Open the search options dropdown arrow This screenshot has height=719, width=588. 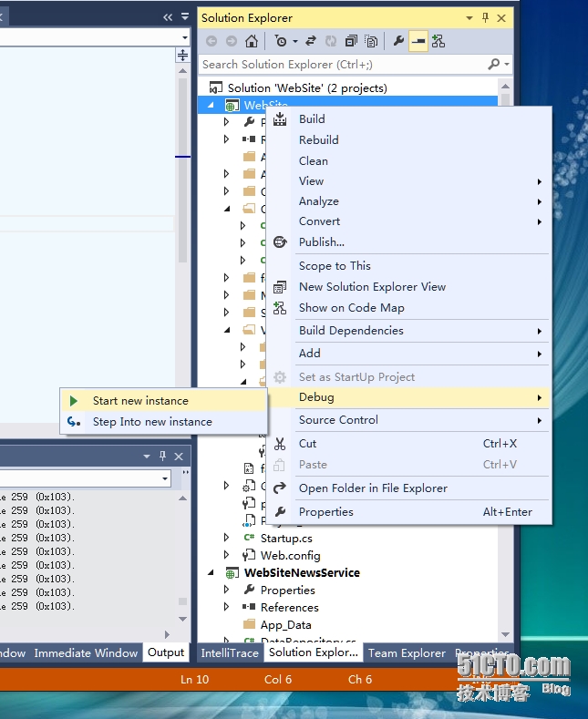point(507,64)
